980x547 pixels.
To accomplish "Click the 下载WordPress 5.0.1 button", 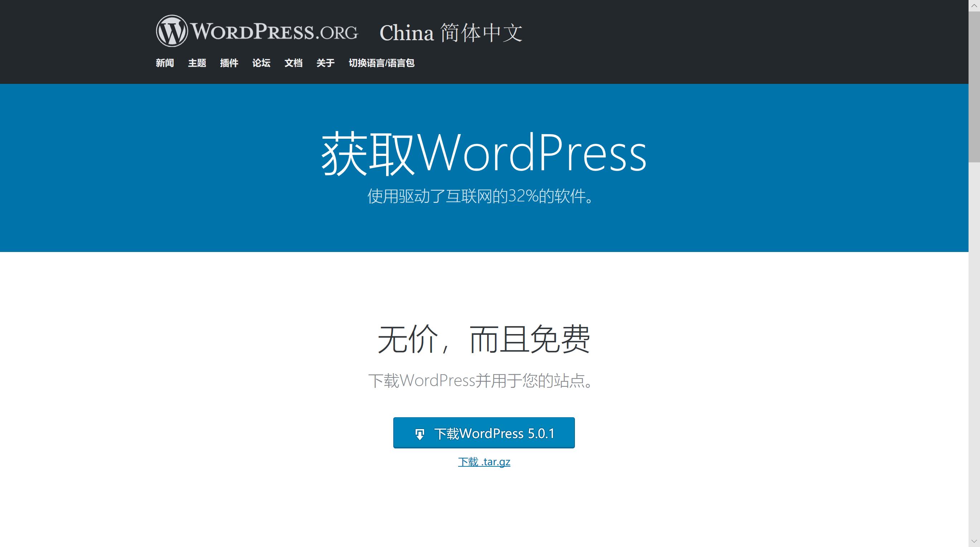I will [484, 433].
